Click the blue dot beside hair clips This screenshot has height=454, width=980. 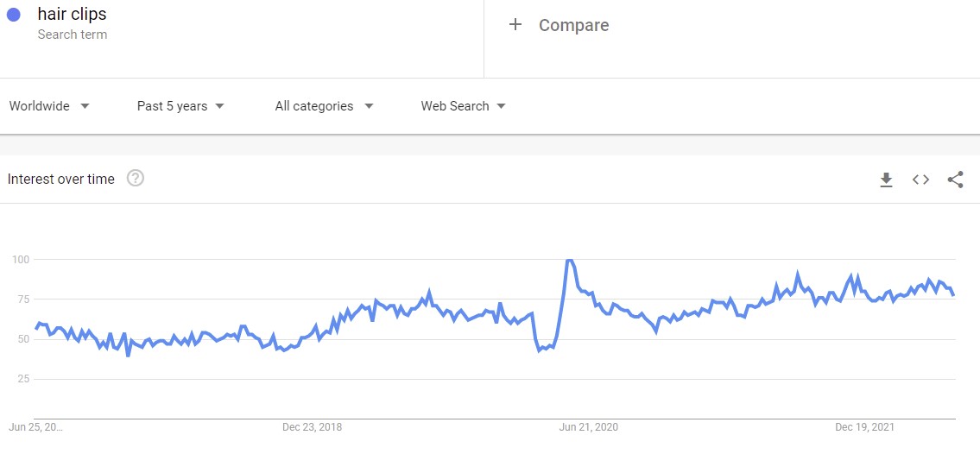tap(13, 15)
